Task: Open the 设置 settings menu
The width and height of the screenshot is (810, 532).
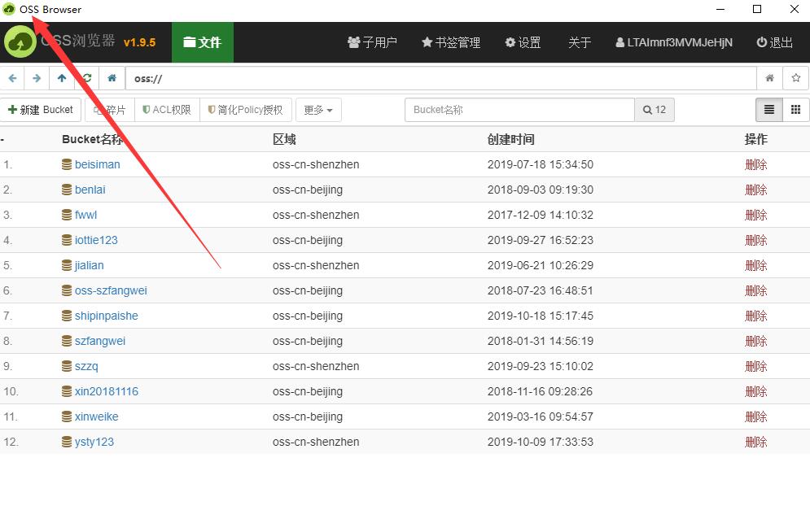Action: coord(523,42)
